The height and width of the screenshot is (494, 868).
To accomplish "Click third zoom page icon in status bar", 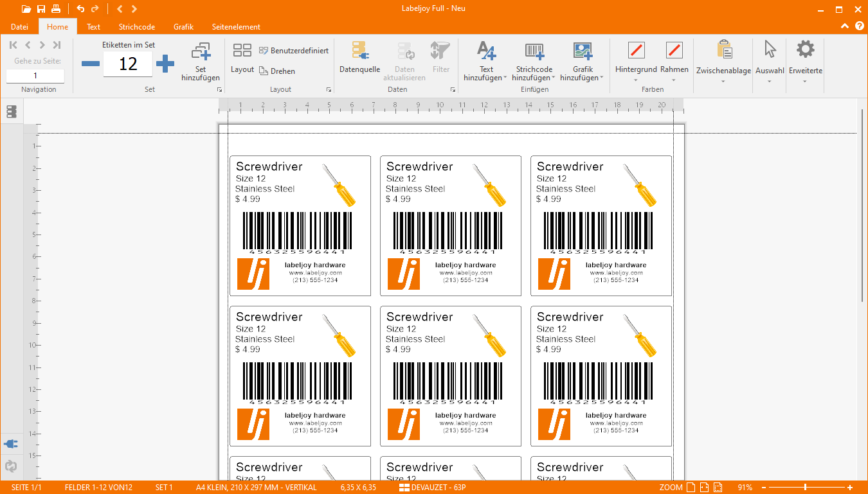I will (719, 488).
